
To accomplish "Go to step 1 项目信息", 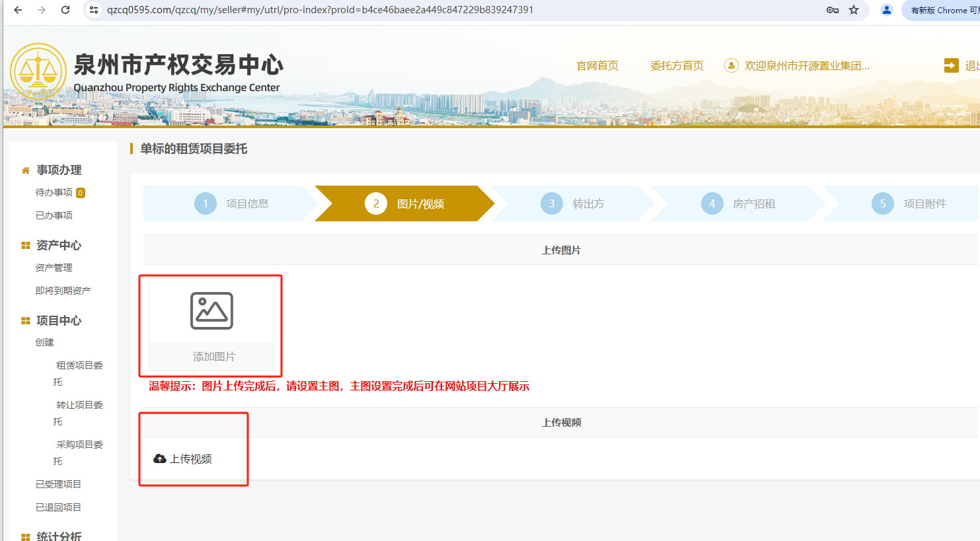I will coord(231,203).
